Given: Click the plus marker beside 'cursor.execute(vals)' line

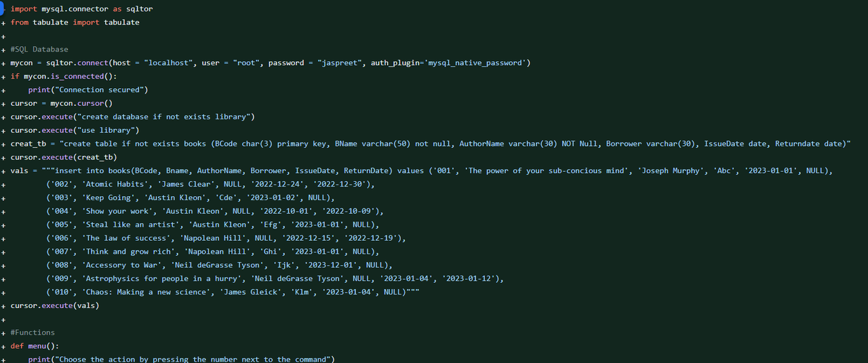Looking at the screenshot, I should click(x=3, y=305).
